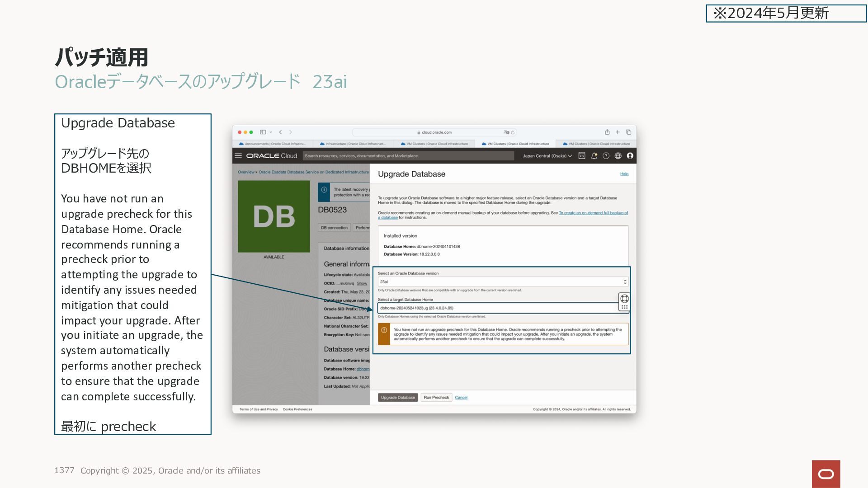This screenshot has height=488, width=868.
Task: Open the Help link in Upgrade Database panel
Action: point(624,174)
